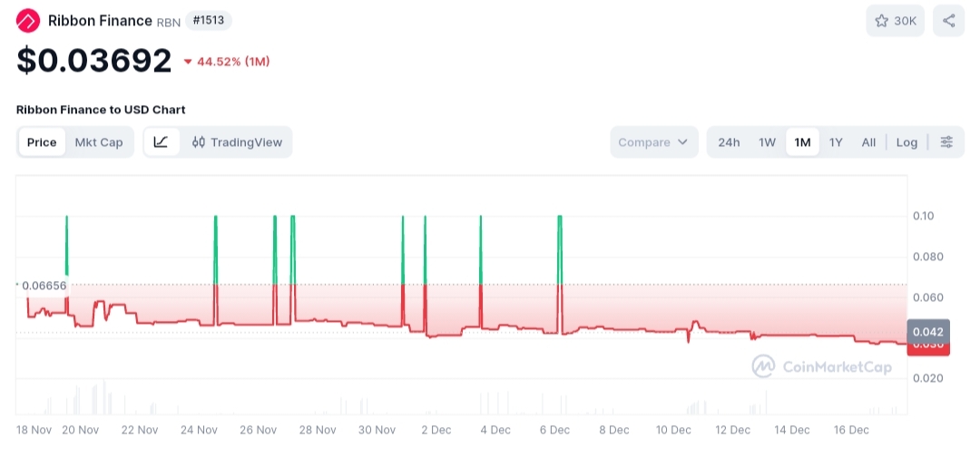Click the 44.52% (1M) change text
Screen dimensions: 980x457
point(233,61)
